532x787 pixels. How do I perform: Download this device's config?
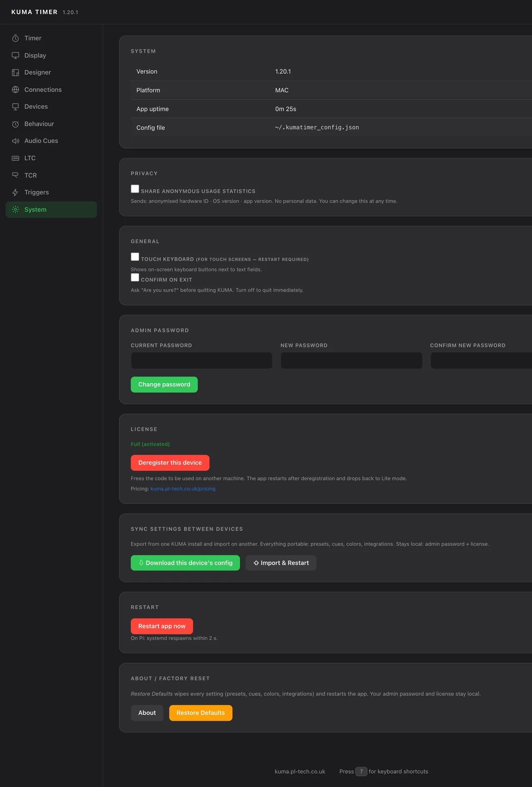pos(185,563)
